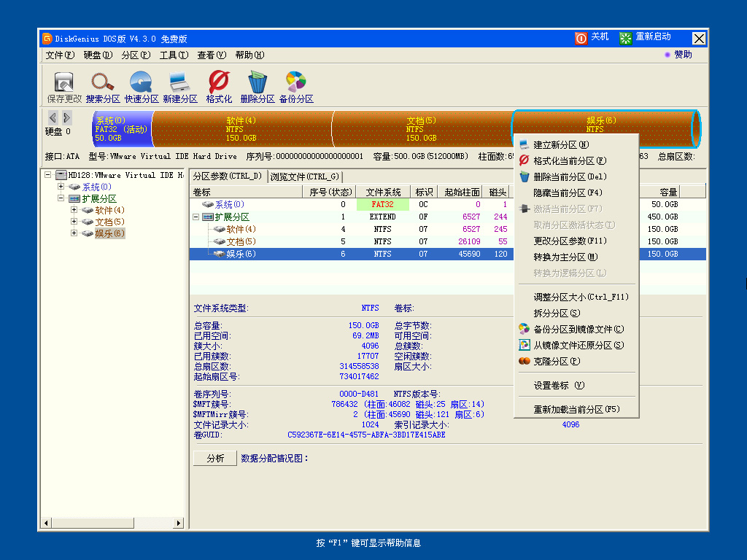This screenshot has width=747, height=560.
Task: Click the Restart (重新启动) icon
Action: 625,38
